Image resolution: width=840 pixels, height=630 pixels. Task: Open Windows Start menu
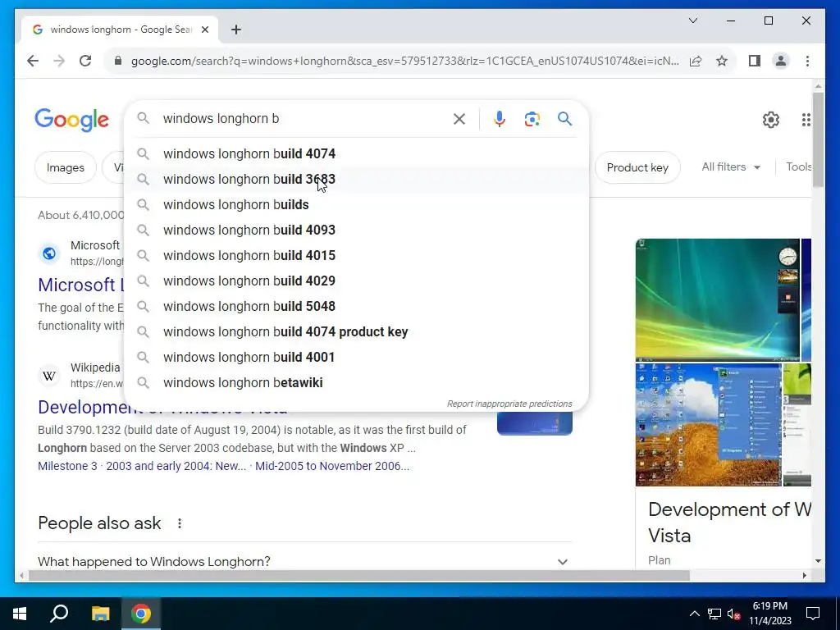click(x=20, y=614)
